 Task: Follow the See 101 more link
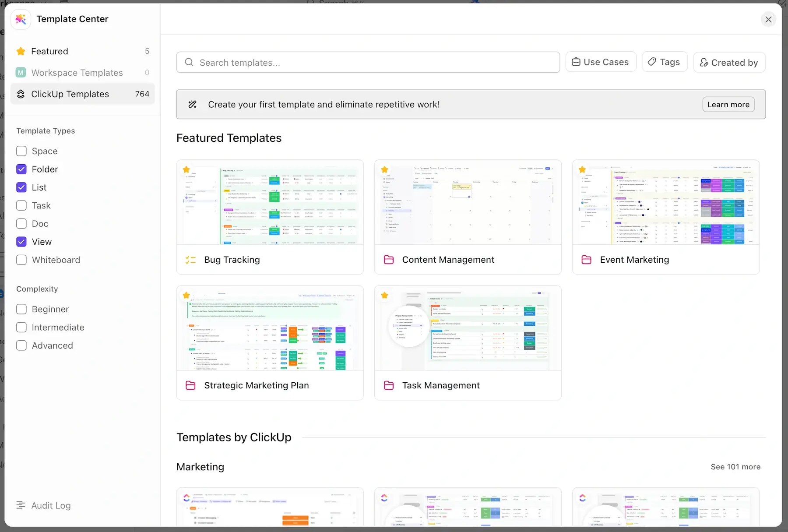735,467
